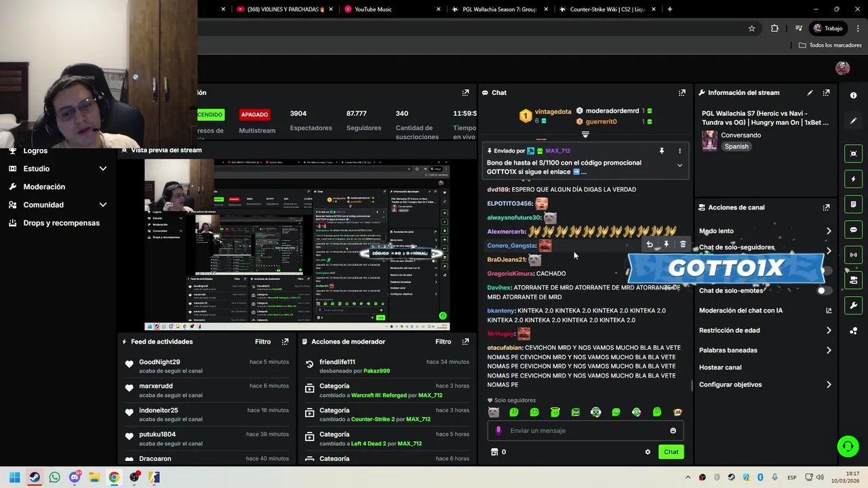Switch to VIOLINES Y PARCHADAS tab
Screen dimensions: 868x488
pos(283,9)
